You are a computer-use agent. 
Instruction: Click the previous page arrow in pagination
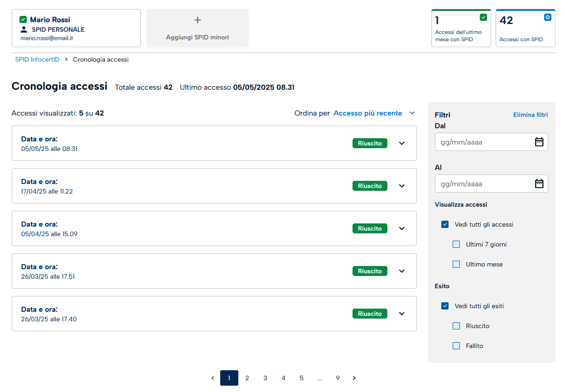coord(212,378)
